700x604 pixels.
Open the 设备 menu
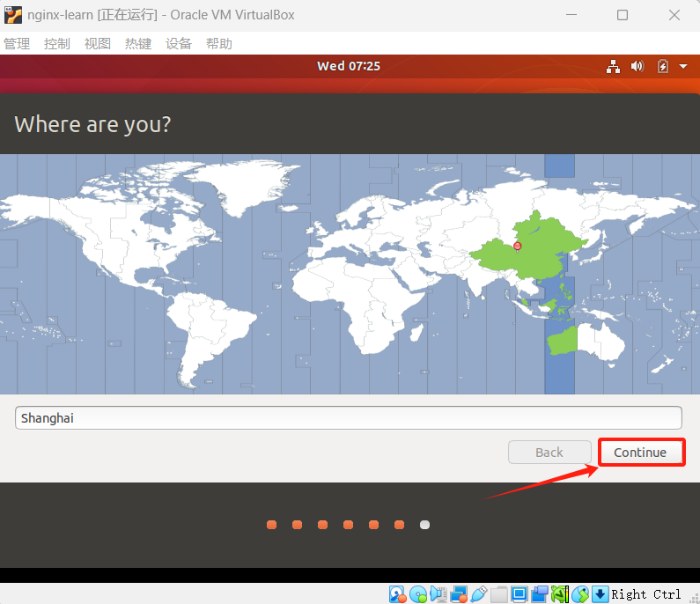click(x=179, y=44)
